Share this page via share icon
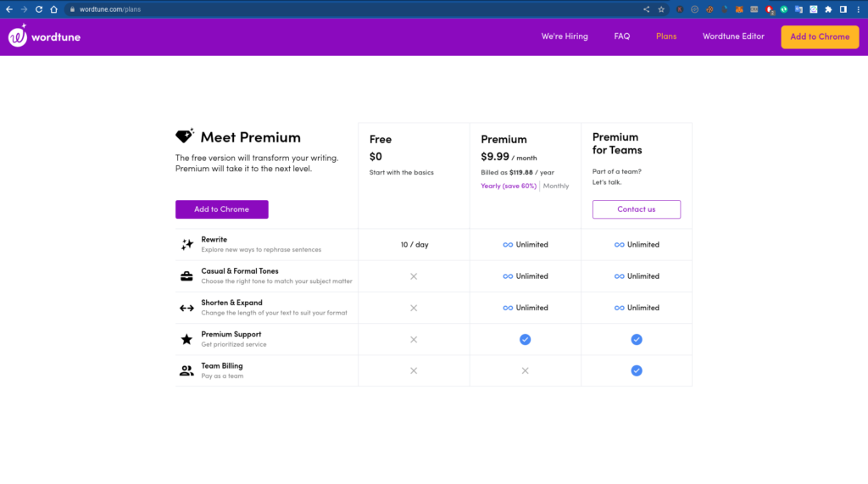868x484 pixels. point(646,9)
